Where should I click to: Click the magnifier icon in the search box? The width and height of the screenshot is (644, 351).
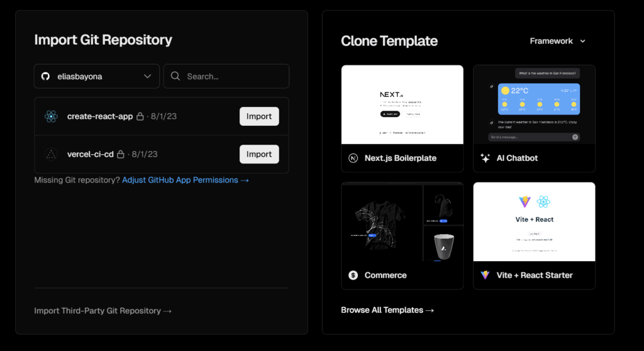175,76
